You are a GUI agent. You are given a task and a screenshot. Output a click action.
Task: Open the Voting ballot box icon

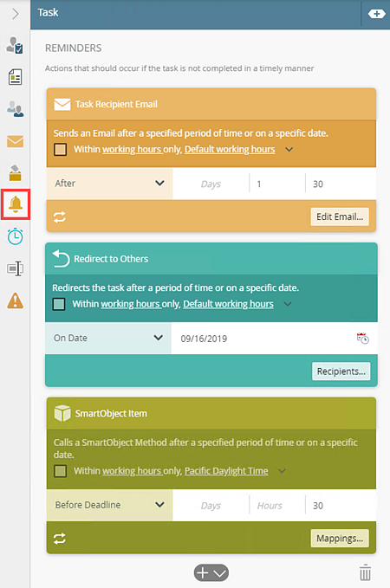click(16, 173)
